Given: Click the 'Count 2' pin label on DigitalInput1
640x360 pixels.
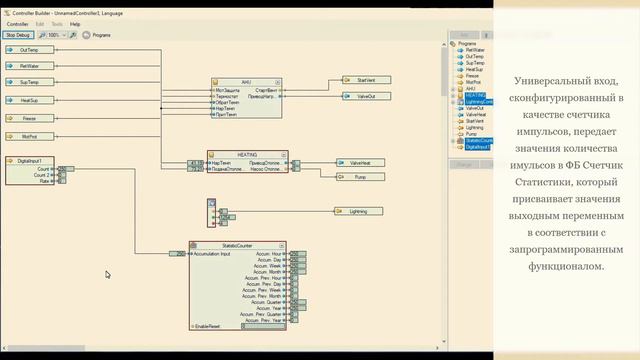Looking at the screenshot, I should tap(42, 175).
